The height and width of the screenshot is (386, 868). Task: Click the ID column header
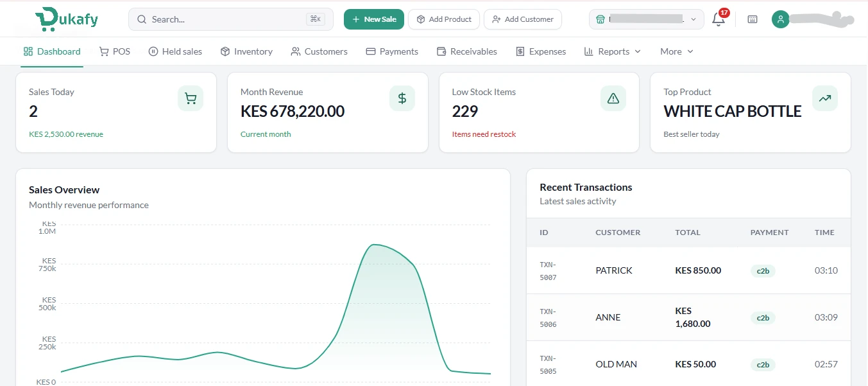pos(544,232)
